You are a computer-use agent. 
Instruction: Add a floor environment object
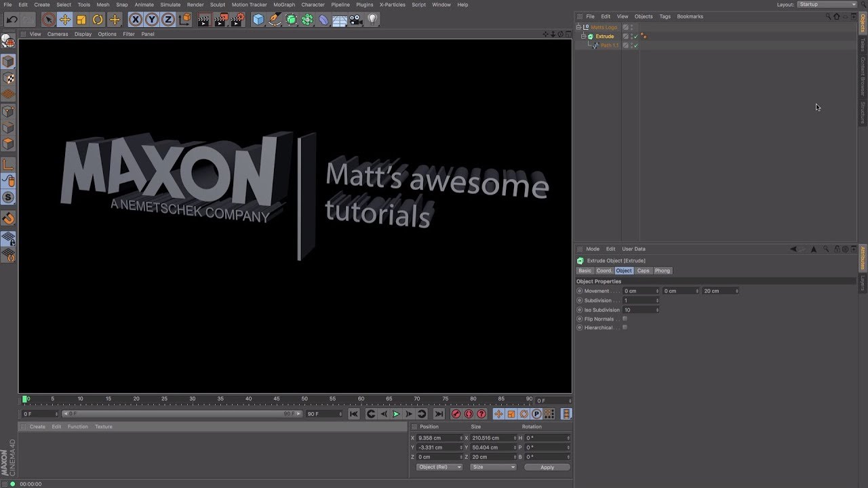(x=340, y=20)
